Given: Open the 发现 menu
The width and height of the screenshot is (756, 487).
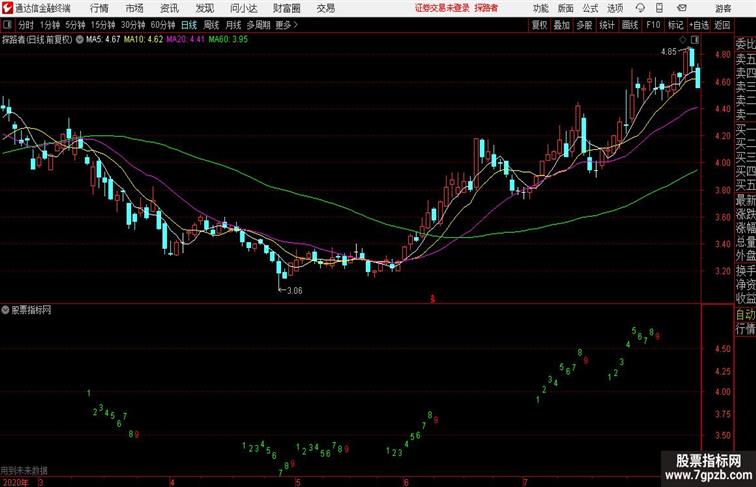Looking at the screenshot, I should tap(204, 8).
